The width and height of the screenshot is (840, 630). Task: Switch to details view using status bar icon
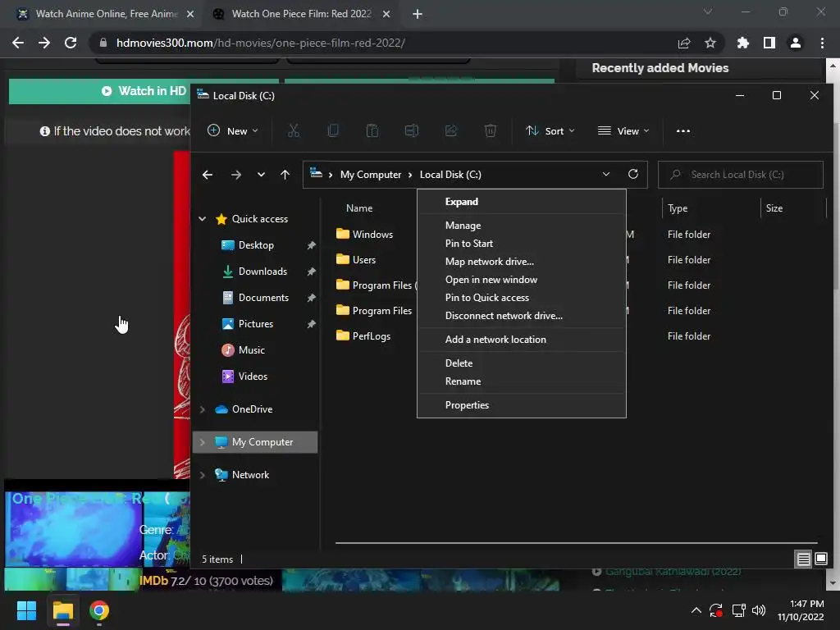click(804, 559)
